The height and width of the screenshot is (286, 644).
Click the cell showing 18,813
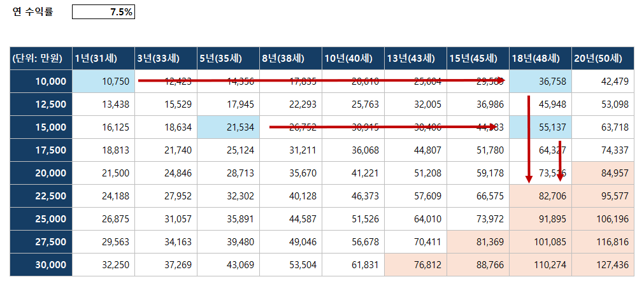[x=103, y=150]
